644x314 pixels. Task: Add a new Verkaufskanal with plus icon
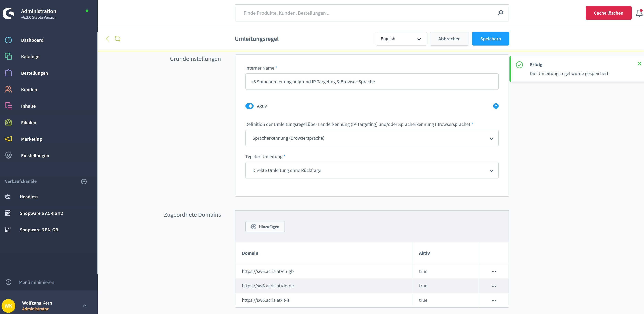84,181
